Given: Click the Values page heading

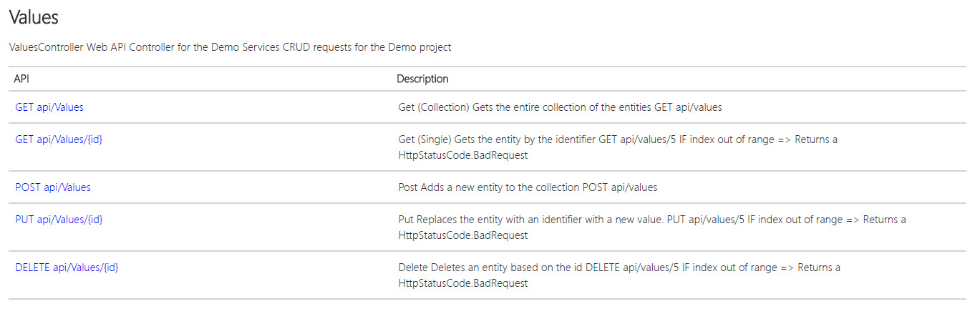Looking at the screenshot, I should (x=34, y=16).
